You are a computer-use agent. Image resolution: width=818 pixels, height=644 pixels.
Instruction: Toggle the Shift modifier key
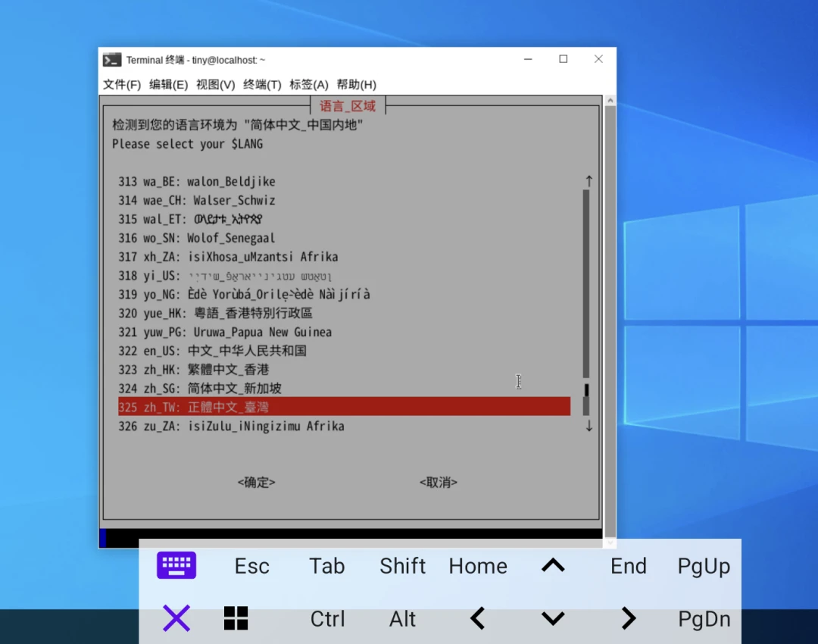[x=402, y=566]
